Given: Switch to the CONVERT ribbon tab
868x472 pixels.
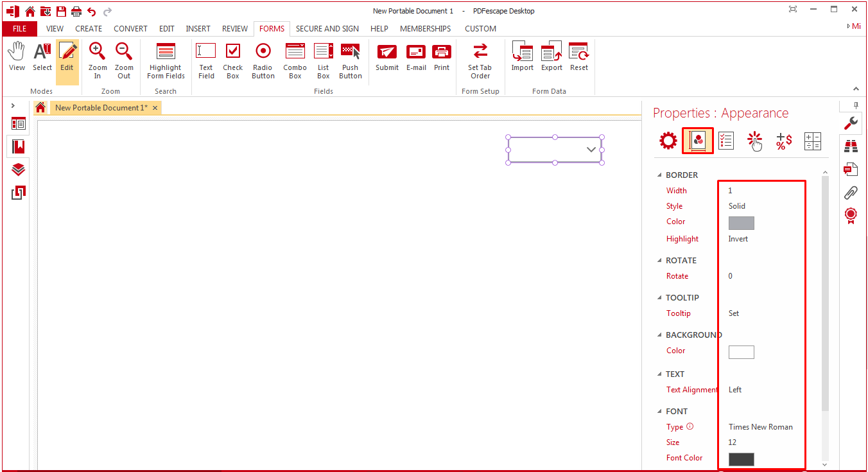Looking at the screenshot, I should pos(130,28).
